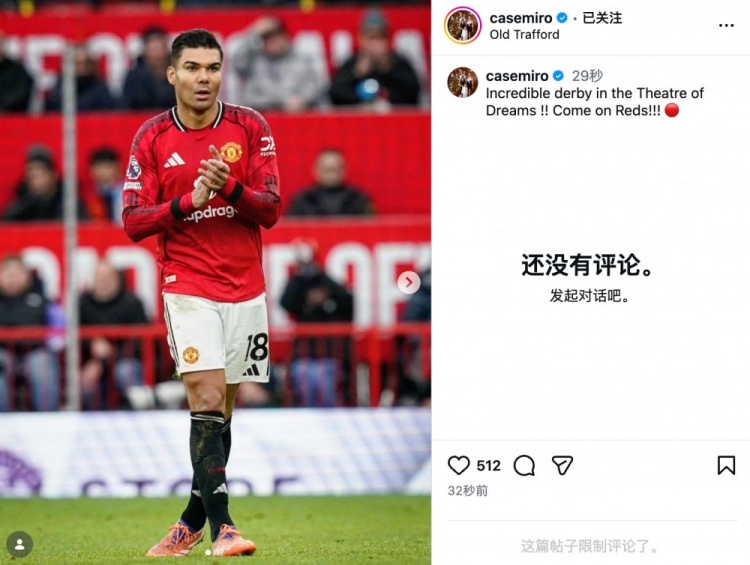Save post using the bookmark icon
Viewport: 750px width, 565px height.
pyautogui.click(x=726, y=465)
